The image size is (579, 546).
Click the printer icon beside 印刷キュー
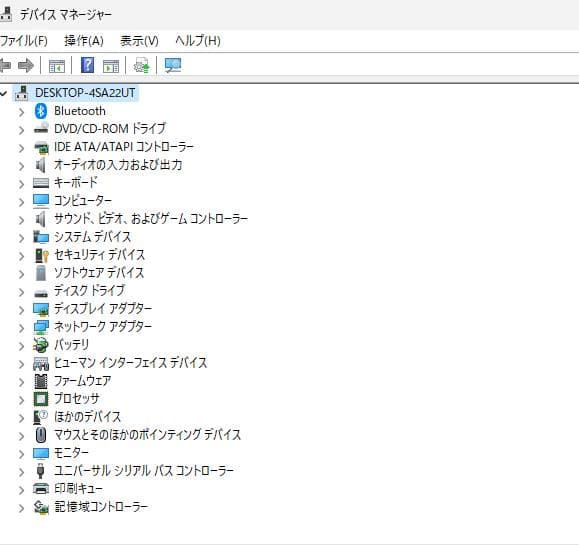pos(41,489)
